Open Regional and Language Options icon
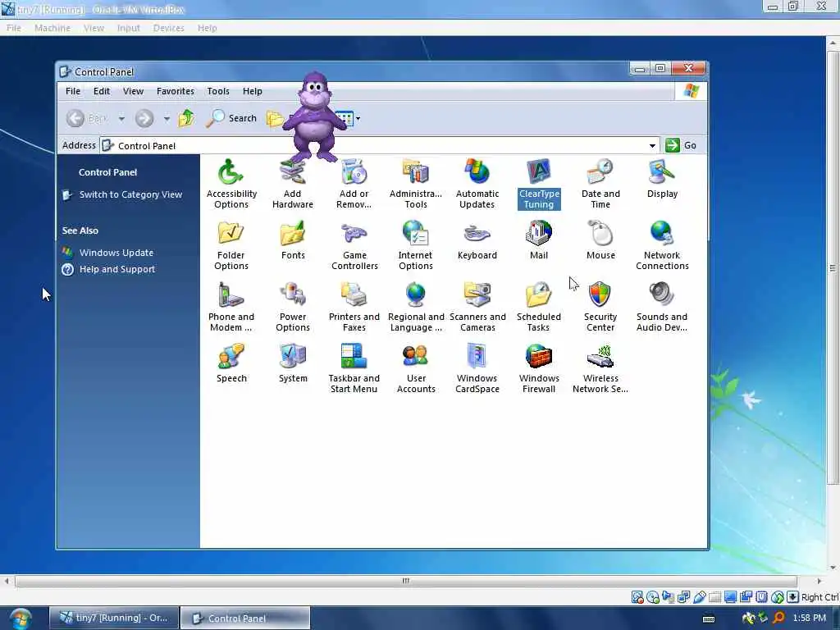 click(x=416, y=307)
